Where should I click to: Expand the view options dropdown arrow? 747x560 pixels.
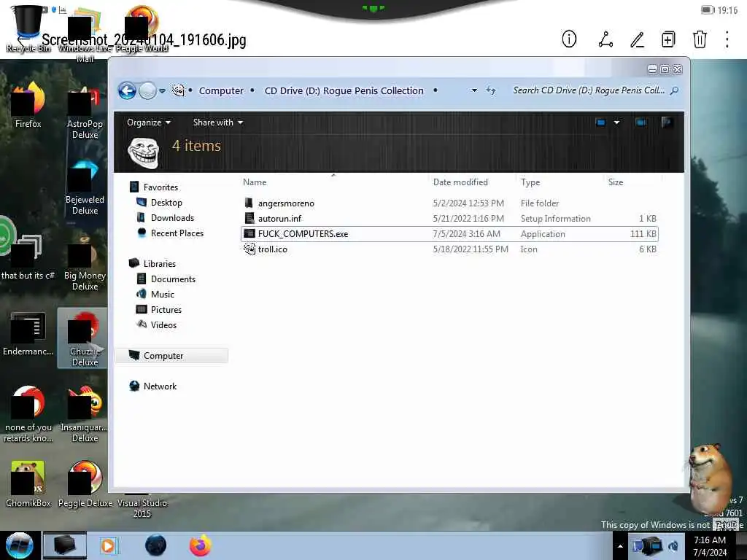point(616,122)
